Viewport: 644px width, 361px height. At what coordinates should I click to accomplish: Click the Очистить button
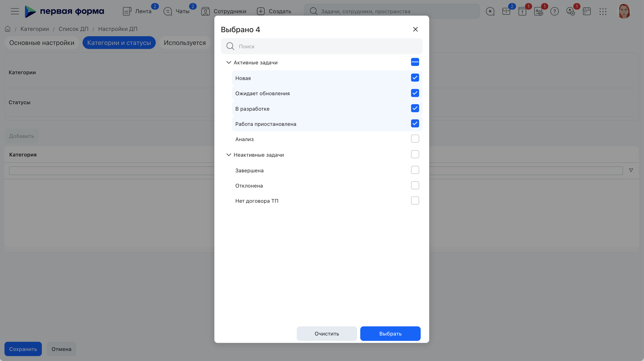pos(327,334)
